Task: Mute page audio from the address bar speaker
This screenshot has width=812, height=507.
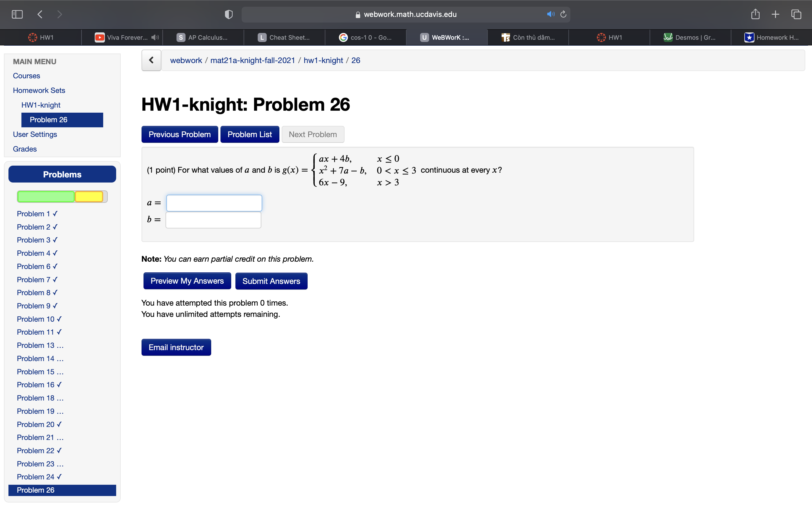Action: click(550, 14)
